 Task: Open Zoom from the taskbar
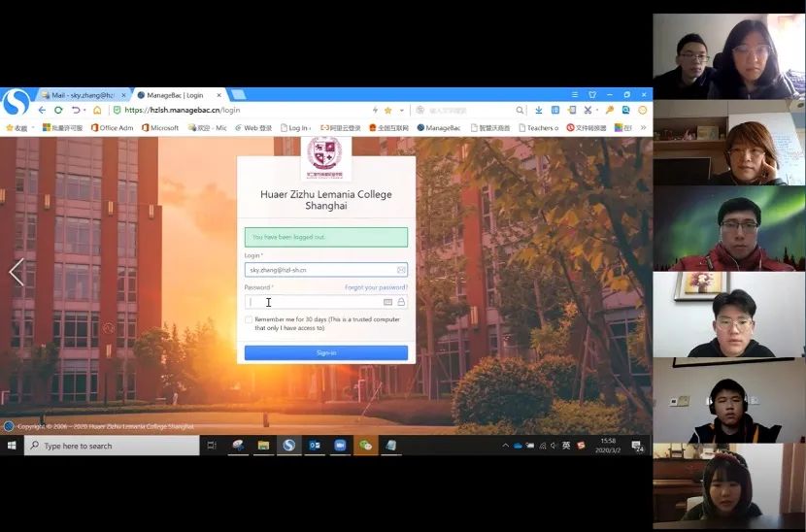tap(340, 446)
